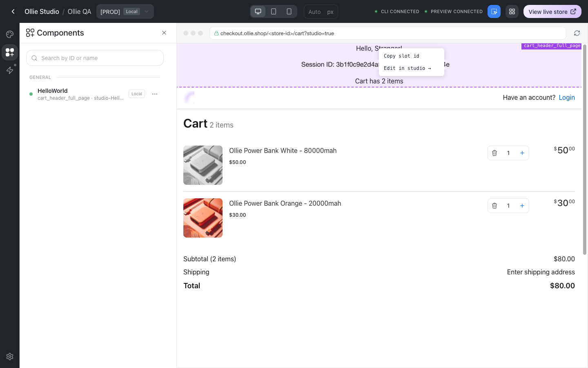
Task: Focus the Search by ID or name field
Action: pos(95,58)
